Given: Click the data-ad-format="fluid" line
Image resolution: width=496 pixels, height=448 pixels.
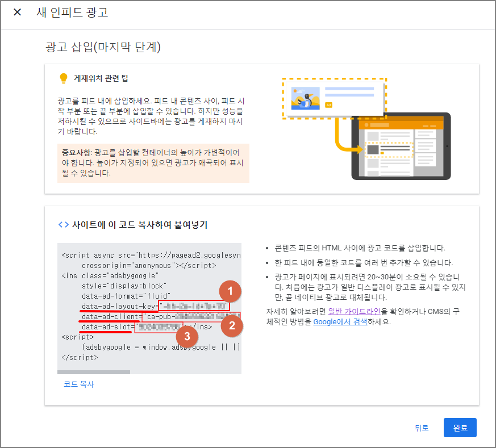Looking at the screenshot, I should (126, 296).
